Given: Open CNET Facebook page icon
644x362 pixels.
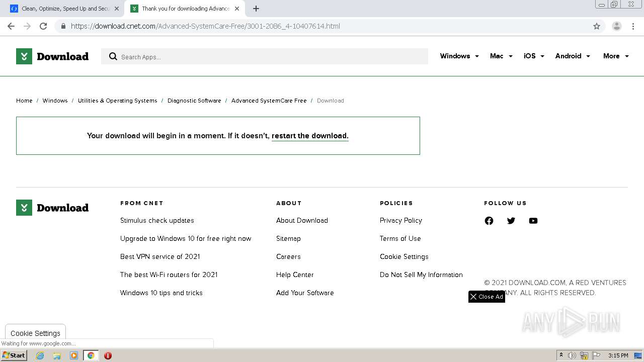Looking at the screenshot, I should tap(489, 221).
